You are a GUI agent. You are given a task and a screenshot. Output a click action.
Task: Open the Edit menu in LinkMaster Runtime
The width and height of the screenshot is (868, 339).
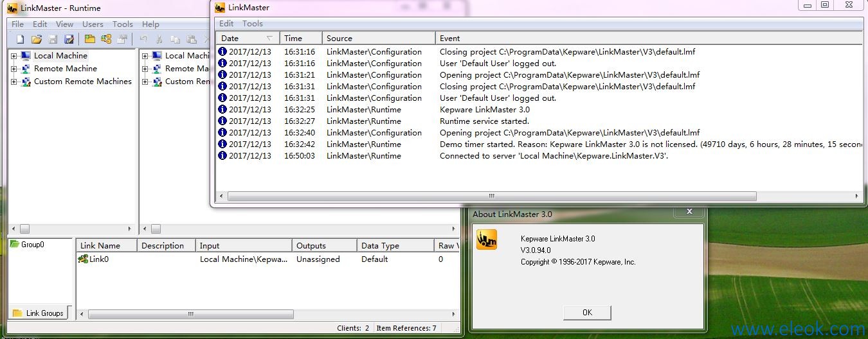click(x=40, y=24)
